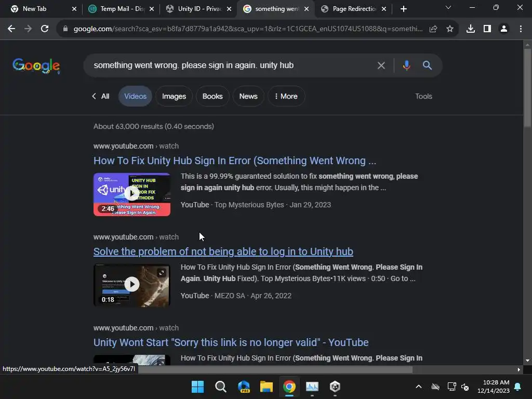Expand the More filters menu
Viewport: 532px width, 399px height.
click(286, 96)
